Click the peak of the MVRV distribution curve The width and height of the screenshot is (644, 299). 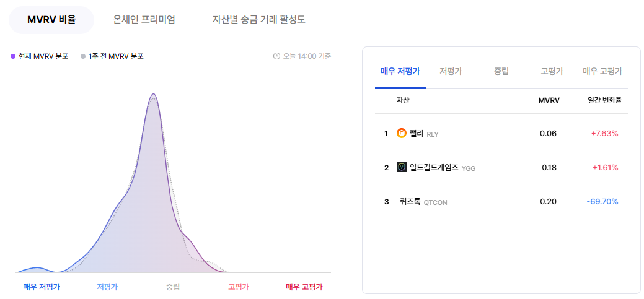coord(154,94)
